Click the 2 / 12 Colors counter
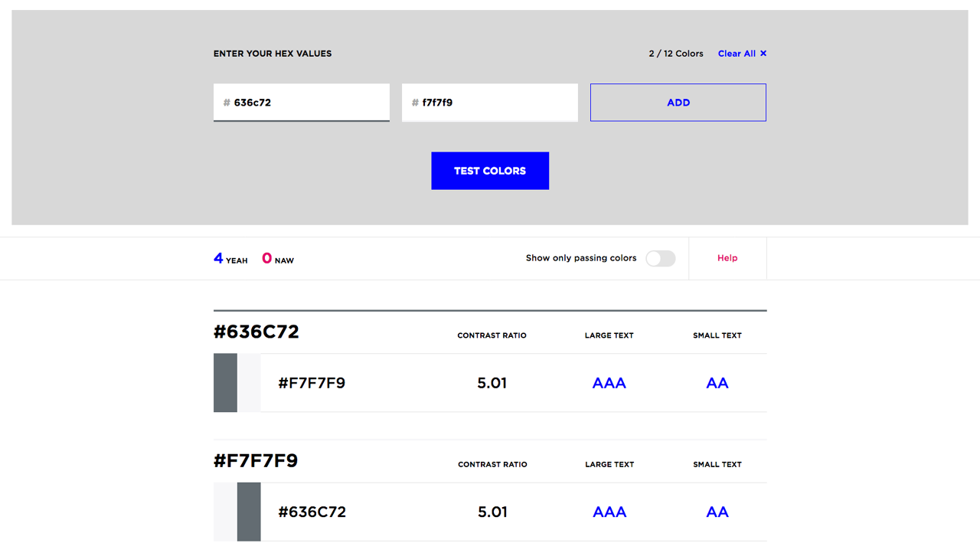980x543 pixels. tap(676, 54)
